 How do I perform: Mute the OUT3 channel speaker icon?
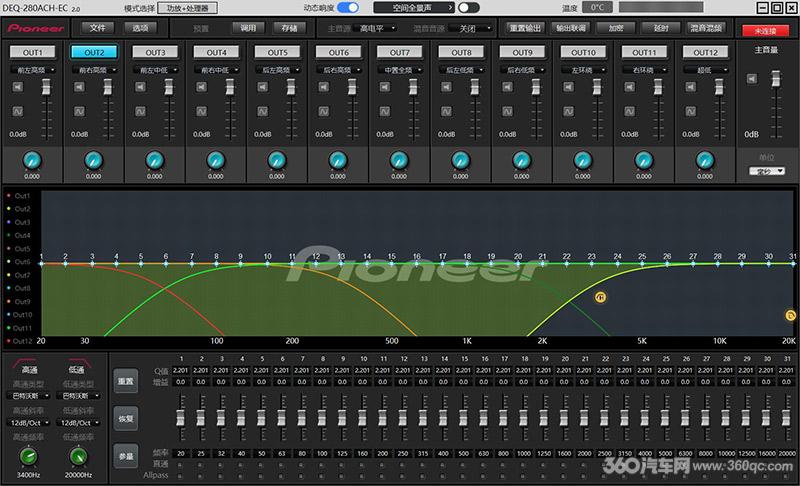[x=140, y=87]
